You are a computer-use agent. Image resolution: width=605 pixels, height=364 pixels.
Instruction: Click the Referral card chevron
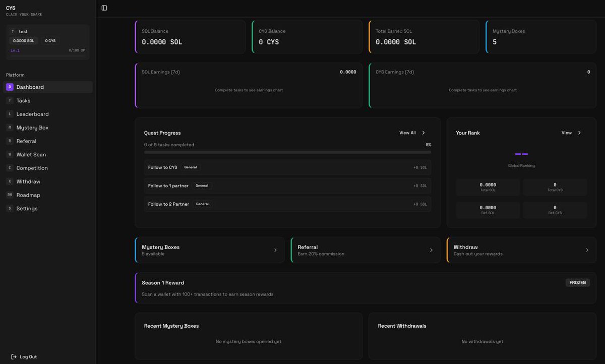431,250
